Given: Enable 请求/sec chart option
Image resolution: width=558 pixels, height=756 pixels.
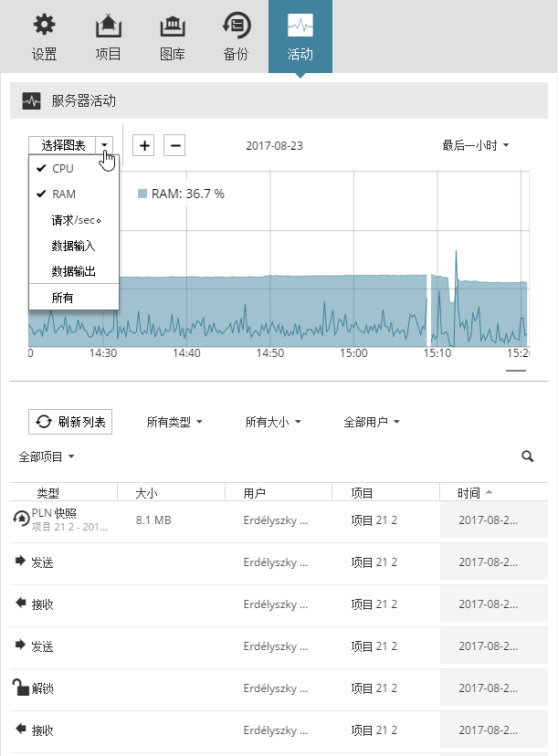Looking at the screenshot, I should click(x=74, y=220).
